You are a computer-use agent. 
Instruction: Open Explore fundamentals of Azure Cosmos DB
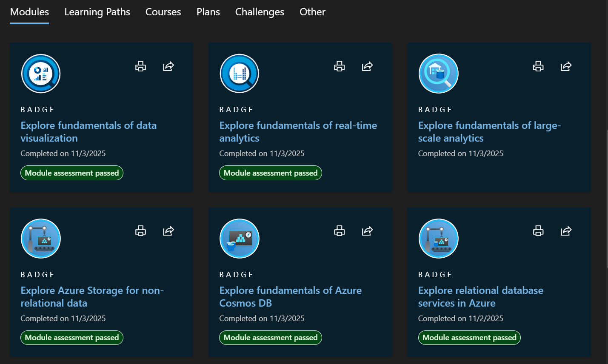(290, 297)
